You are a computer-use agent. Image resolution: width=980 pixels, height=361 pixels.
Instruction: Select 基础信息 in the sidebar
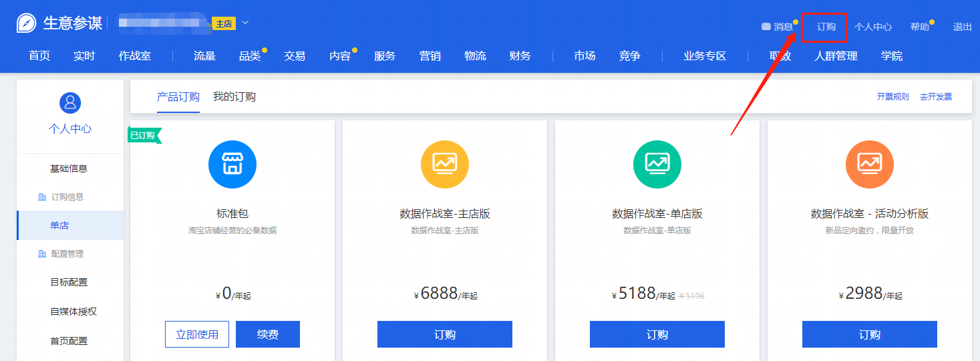(69, 168)
